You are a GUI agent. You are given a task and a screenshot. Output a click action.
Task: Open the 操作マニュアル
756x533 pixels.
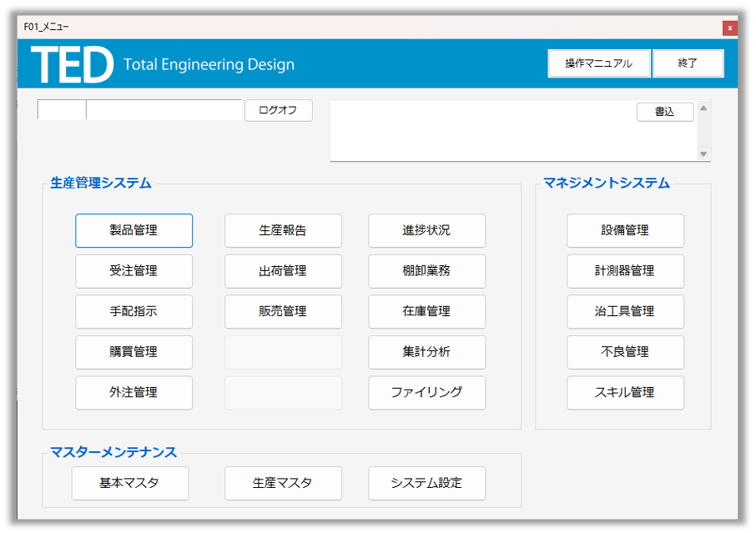pyautogui.click(x=598, y=63)
